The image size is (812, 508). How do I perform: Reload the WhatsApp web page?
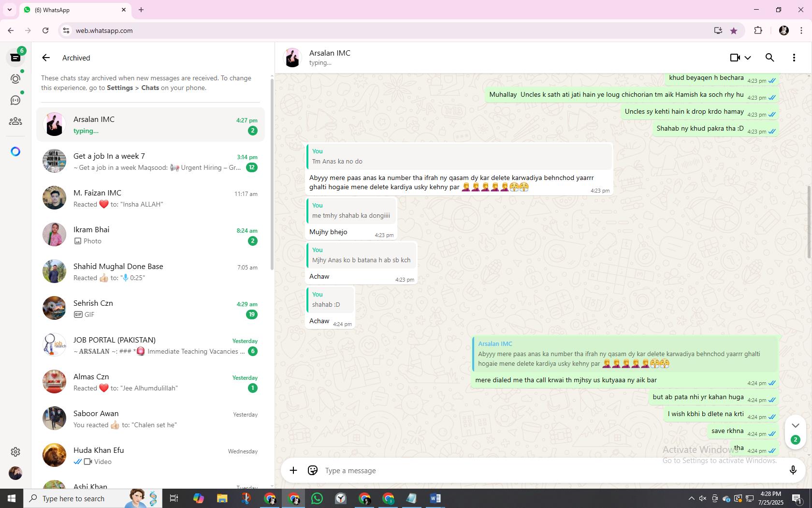coord(45,30)
